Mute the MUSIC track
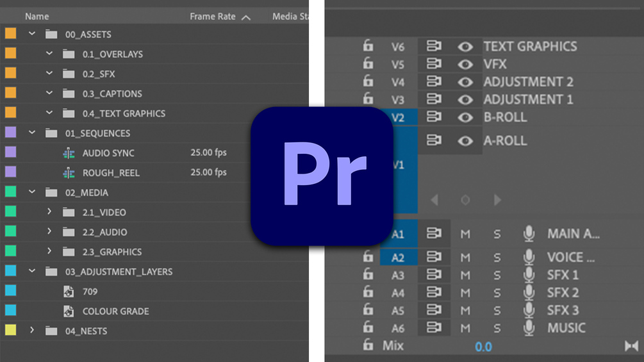This screenshot has width=644, height=362. coord(465,328)
